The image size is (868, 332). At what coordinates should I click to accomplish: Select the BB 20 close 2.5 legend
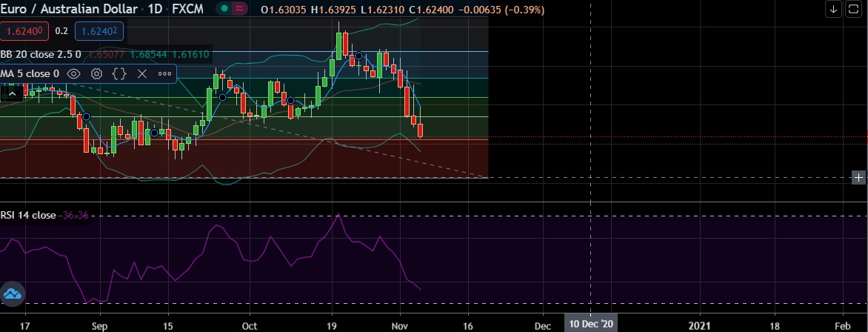coord(41,54)
